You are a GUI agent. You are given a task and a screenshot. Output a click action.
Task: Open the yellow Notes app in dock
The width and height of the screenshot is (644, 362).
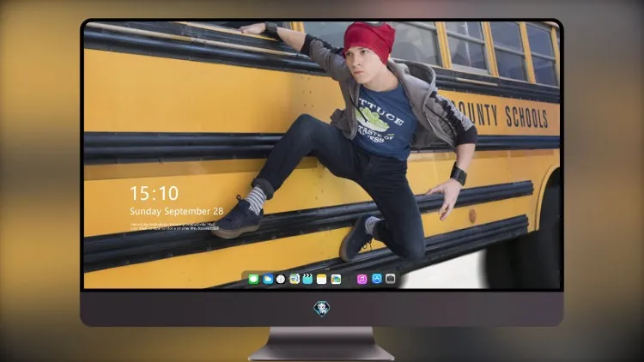[322, 279]
